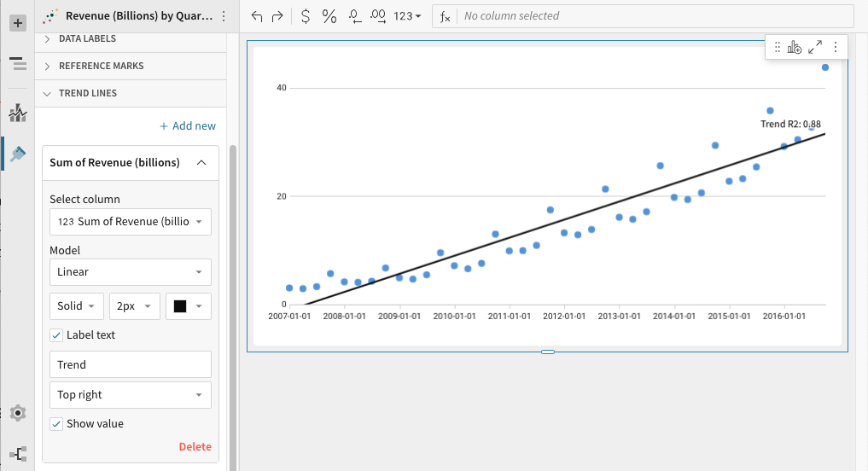Uncheck the Show value checkbox

56,424
